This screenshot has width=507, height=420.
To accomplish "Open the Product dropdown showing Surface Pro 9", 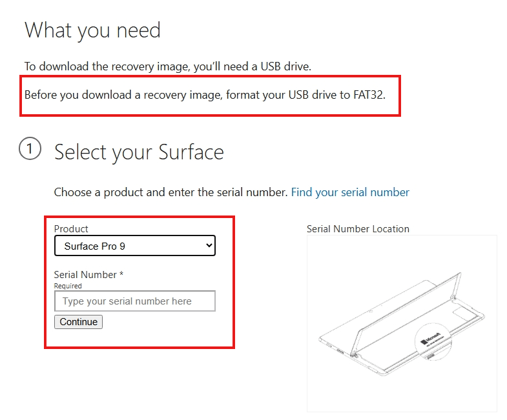I will [x=135, y=246].
